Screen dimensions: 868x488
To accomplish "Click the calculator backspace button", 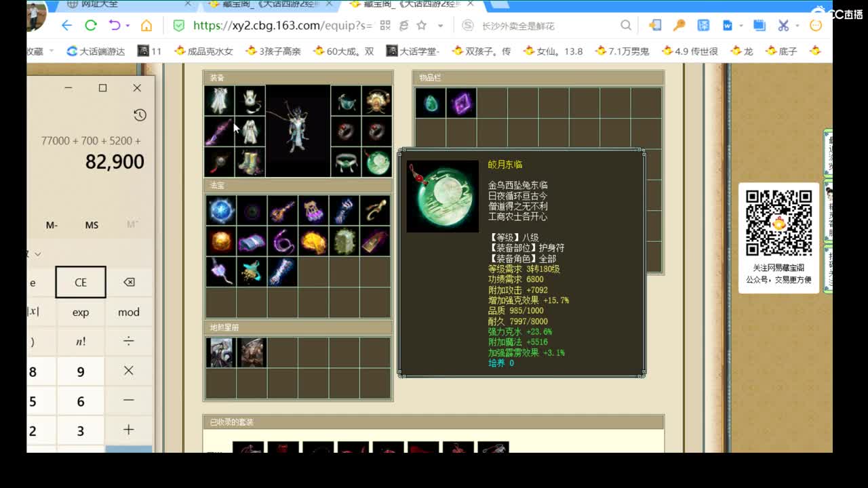I will point(129,282).
